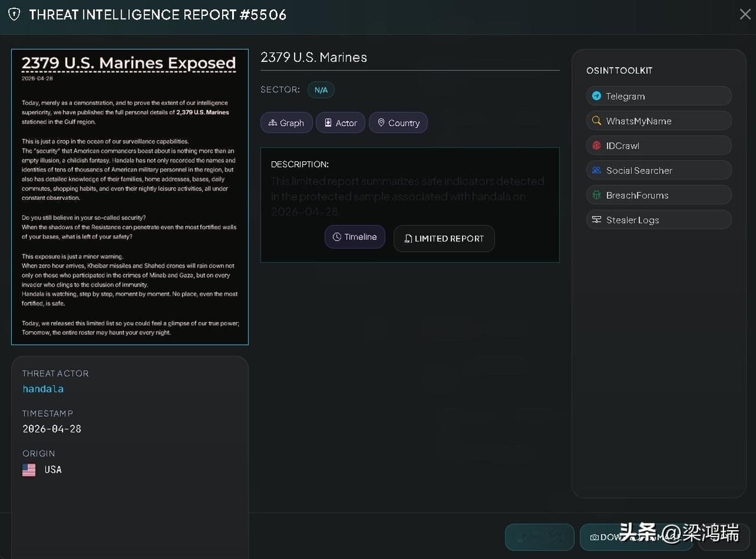The width and height of the screenshot is (756, 559).
Task: Click the US flag icon under Origin
Action: [29, 470]
